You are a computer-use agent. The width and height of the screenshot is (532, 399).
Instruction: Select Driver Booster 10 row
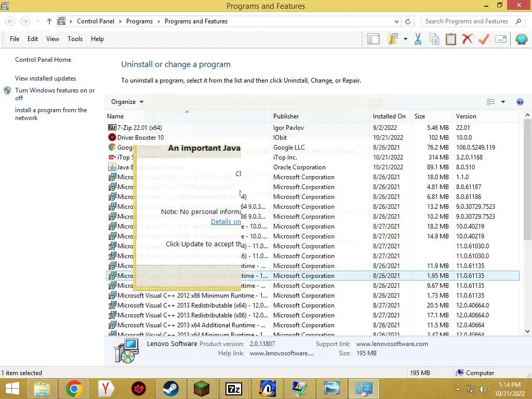pos(312,137)
